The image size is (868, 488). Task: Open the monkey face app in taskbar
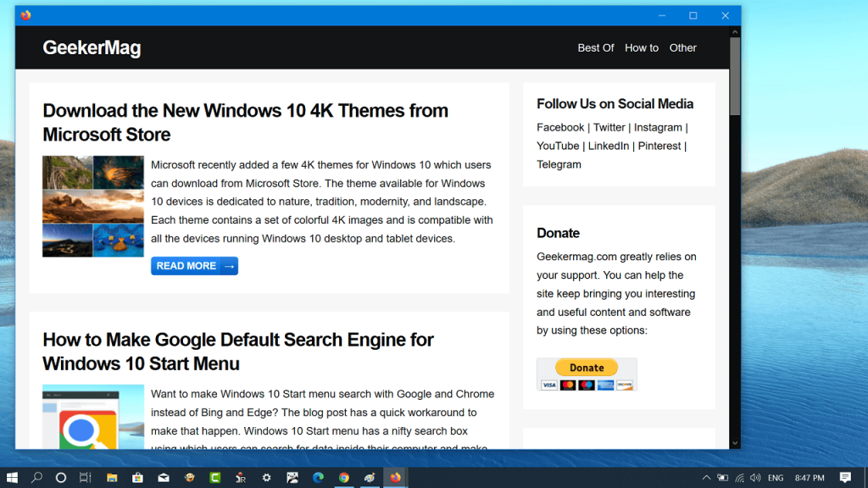189,478
